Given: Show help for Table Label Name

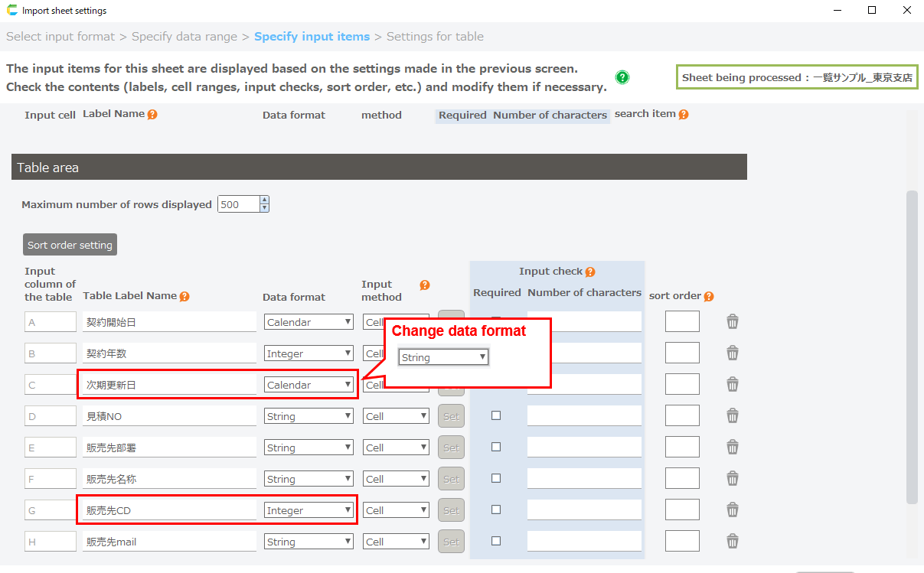Looking at the screenshot, I should click(x=184, y=297).
